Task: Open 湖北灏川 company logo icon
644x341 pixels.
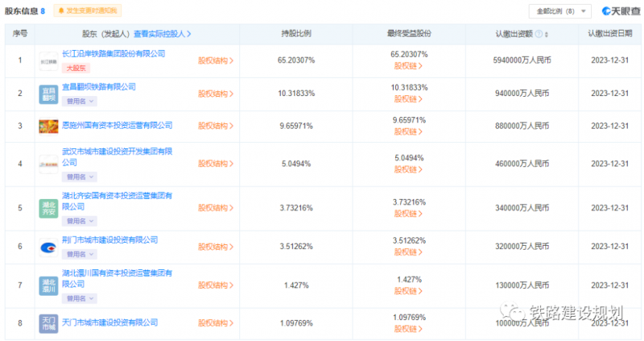Action: click(48, 286)
